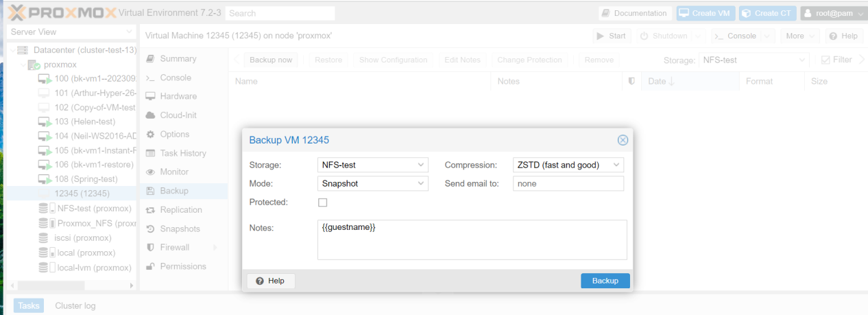Select local (proxmox) storage
868x315 pixels.
[72, 253]
